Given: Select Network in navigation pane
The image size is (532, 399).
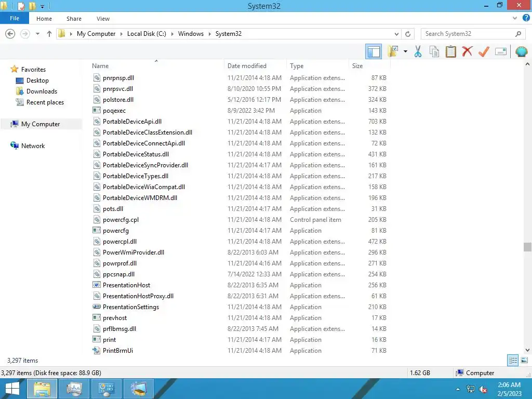Looking at the screenshot, I should (33, 146).
